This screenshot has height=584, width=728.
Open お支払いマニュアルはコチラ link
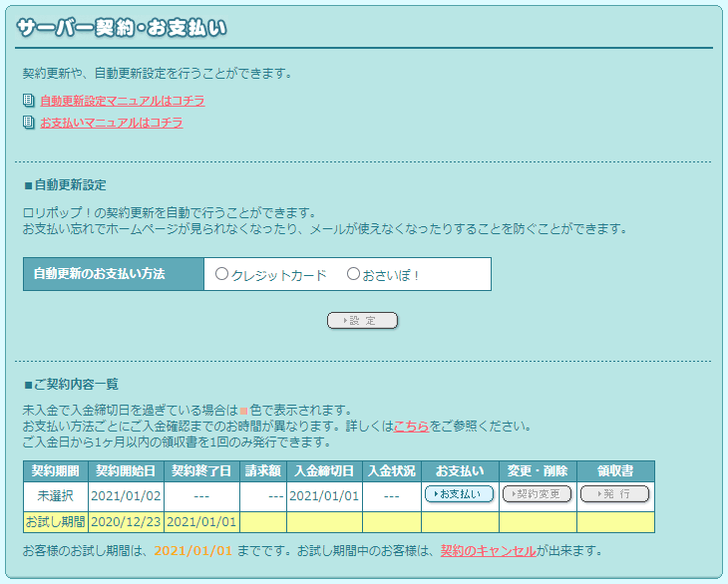[112, 123]
